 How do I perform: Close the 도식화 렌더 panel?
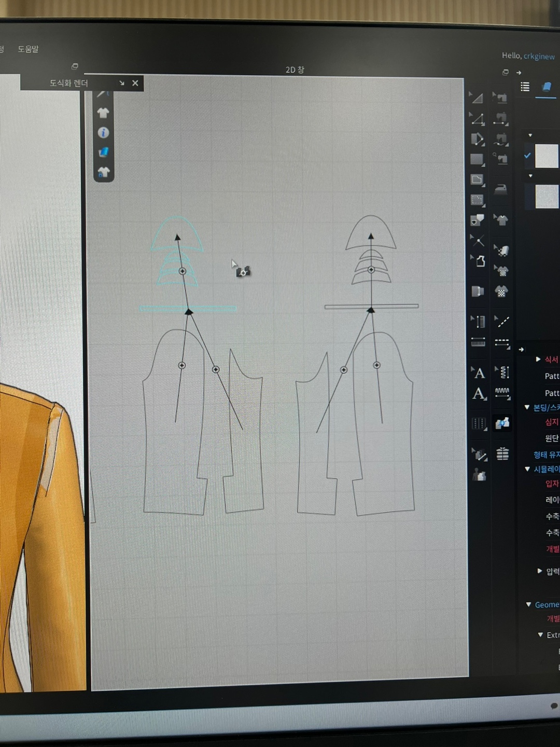[135, 83]
